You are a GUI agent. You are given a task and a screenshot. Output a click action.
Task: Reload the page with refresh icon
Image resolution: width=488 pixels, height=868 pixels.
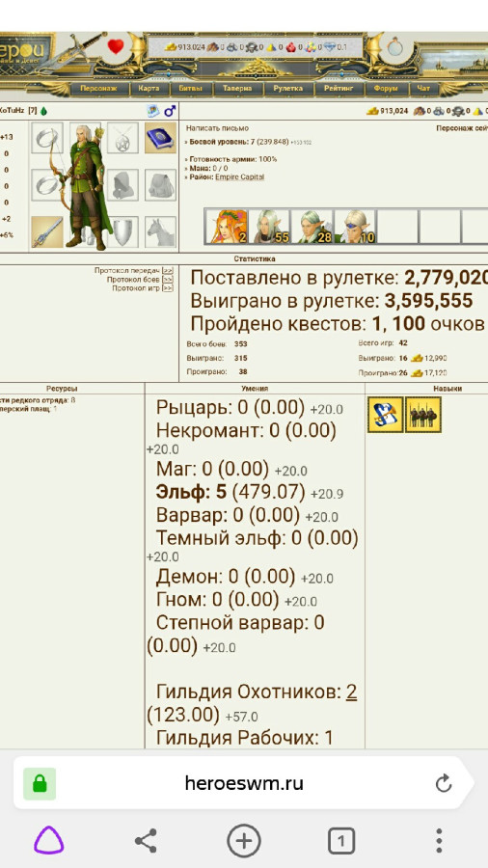[444, 783]
